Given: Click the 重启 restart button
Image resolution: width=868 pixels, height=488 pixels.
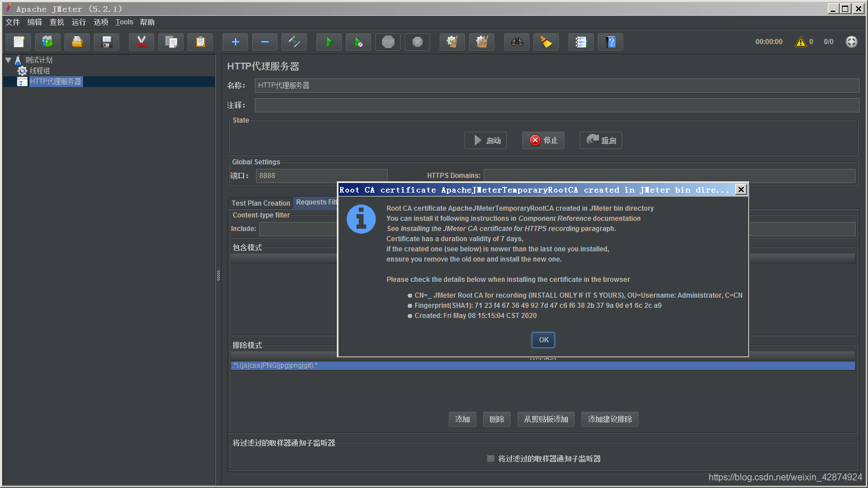Looking at the screenshot, I should 601,140.
